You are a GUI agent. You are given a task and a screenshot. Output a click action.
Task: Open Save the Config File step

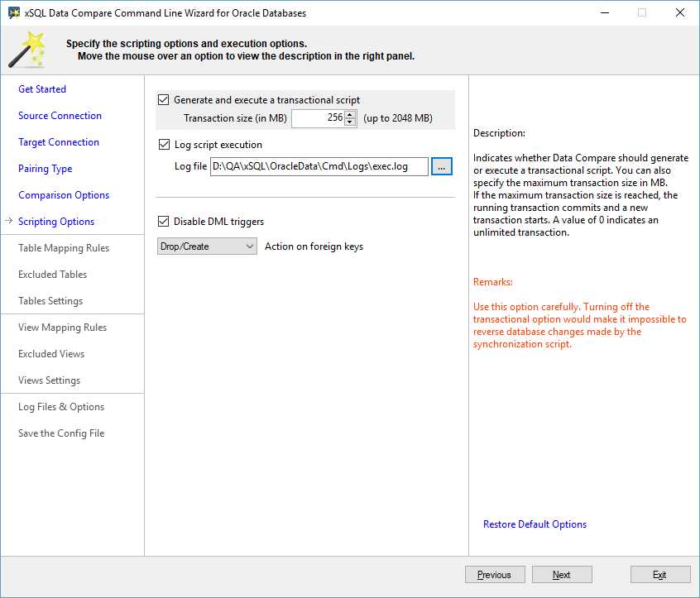click(61, 433)
